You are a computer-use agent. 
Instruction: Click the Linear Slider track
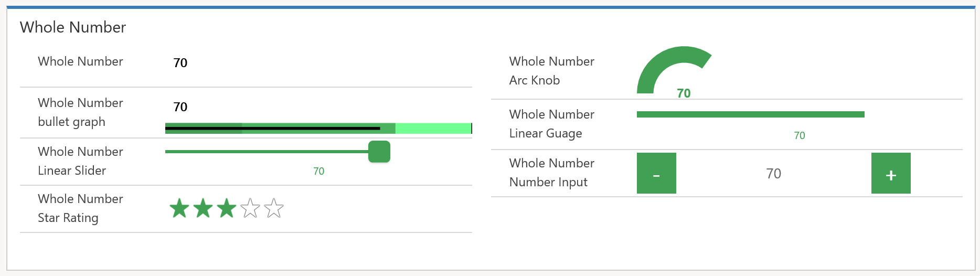(262, 152)
